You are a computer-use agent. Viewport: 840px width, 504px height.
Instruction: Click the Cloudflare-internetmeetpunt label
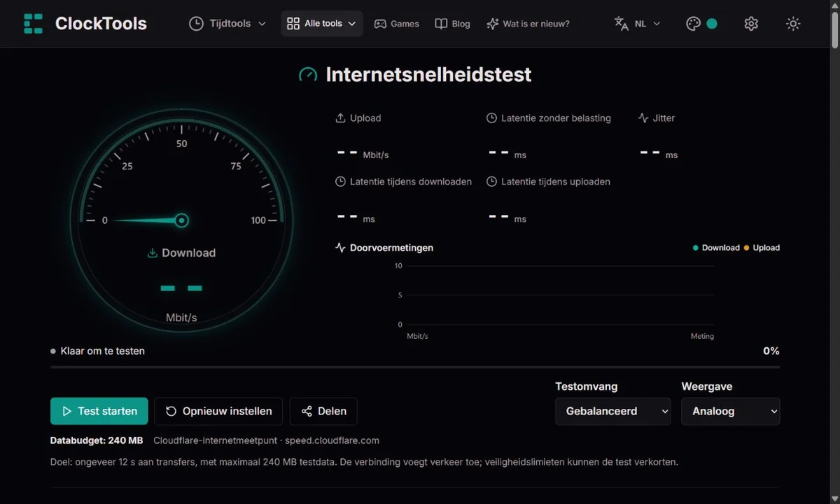[x=214, y=441]
